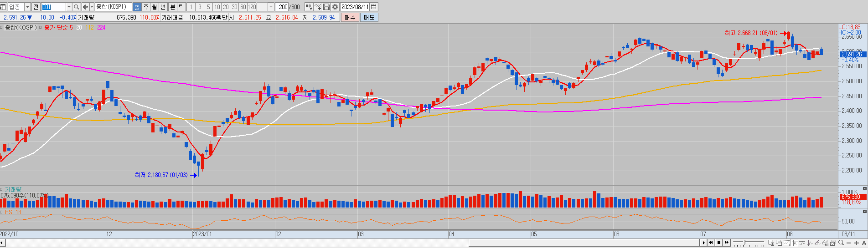The width and height of the screenshot is (868, 248).
Task: Open the code 001 dropdown arrow
Action: click(69, 7)
